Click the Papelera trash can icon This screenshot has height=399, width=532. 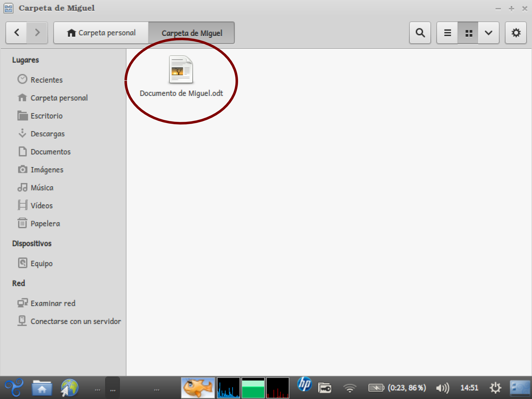[x=22, y=223]
